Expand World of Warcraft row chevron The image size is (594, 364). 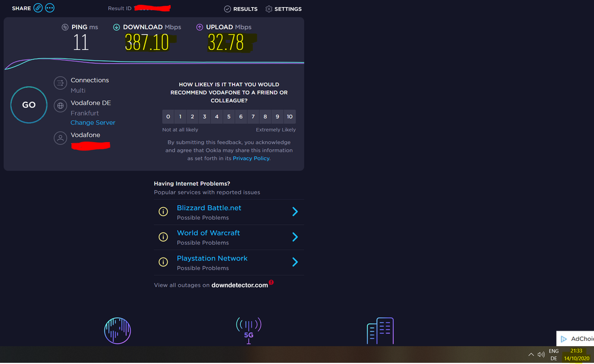click(x=295, y=237)
